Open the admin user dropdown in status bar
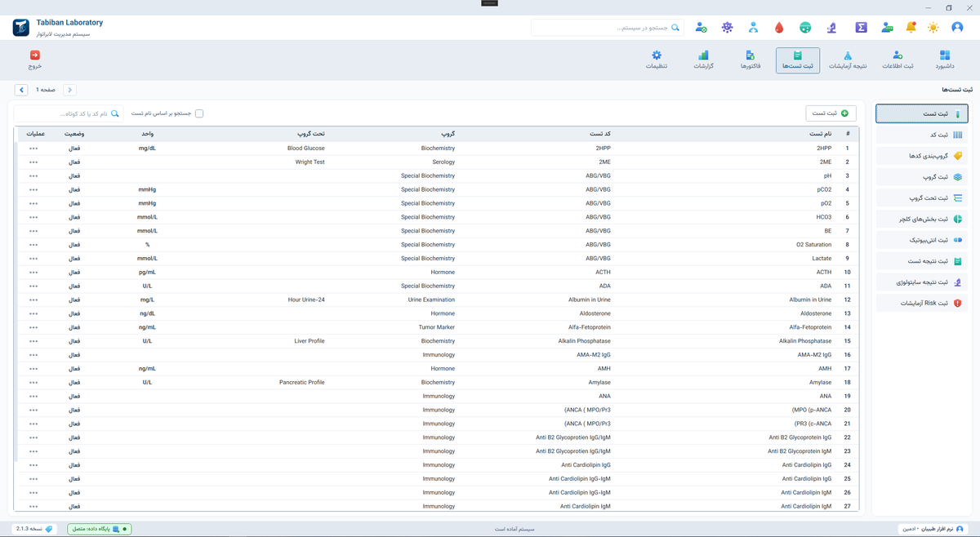The height and width of the screenshot is (537, 980). (x=933, y=529)
